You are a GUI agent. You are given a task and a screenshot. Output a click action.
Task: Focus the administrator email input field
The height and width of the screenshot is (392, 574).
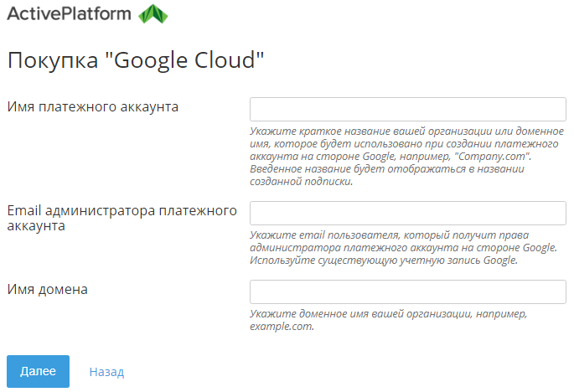coord(408,214)
